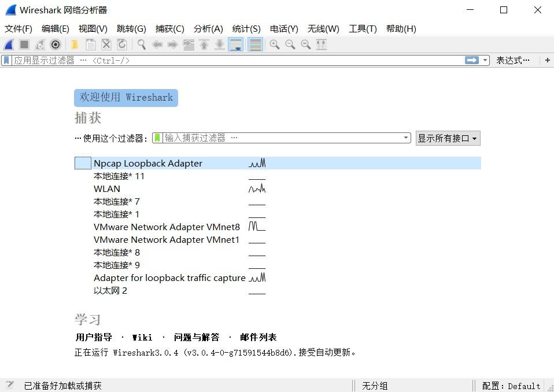Open the 帮助(H) menu
Image resolution: width=554 pixels, height=392 pixels.
401,28
